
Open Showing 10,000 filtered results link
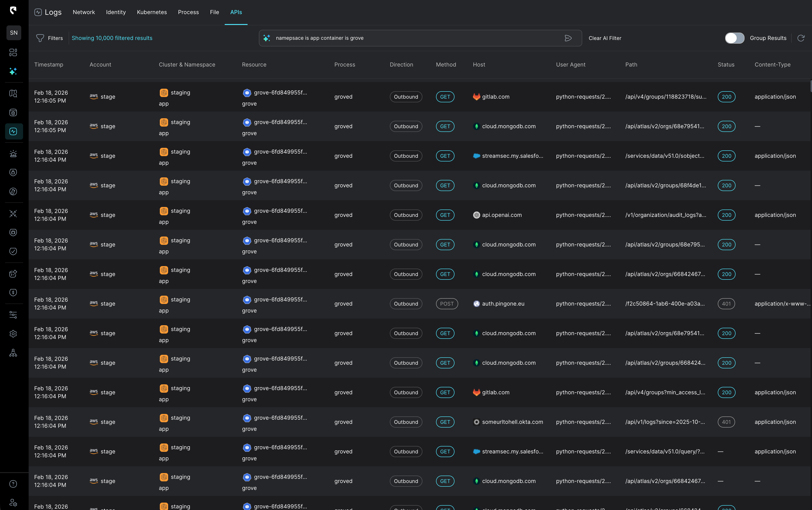112,38
